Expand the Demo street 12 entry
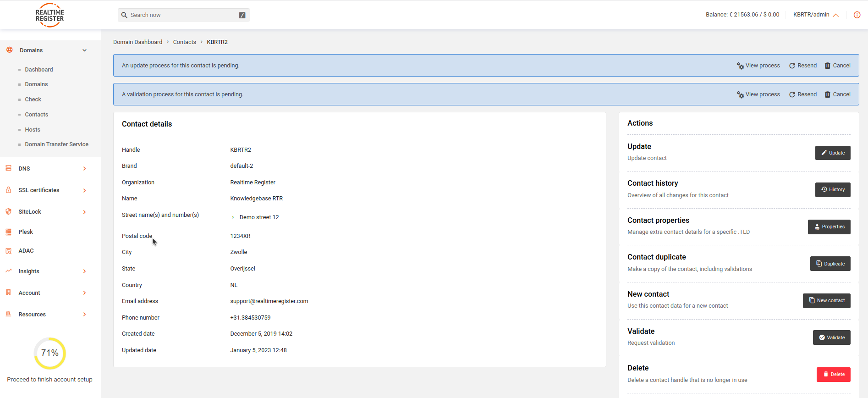The width and height of the screenshot is (868, 398). pos(233,217)
